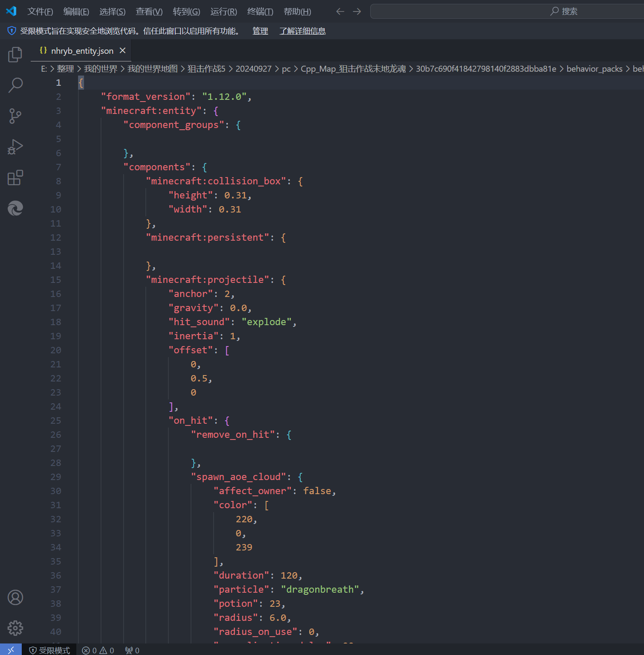Open the Extensions view
The height and width of the screenshot is (655, 644).
[15, 178]
